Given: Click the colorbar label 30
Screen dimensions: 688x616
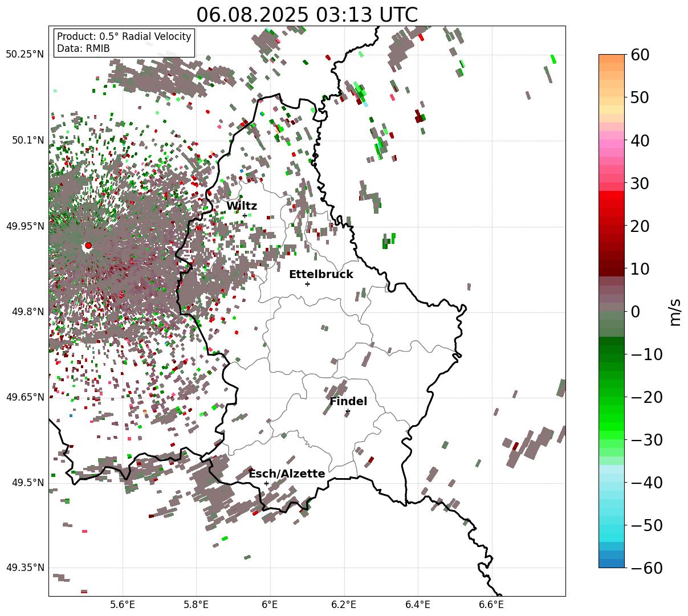Looking at the screenshot, I should click(x=639, y=183).
